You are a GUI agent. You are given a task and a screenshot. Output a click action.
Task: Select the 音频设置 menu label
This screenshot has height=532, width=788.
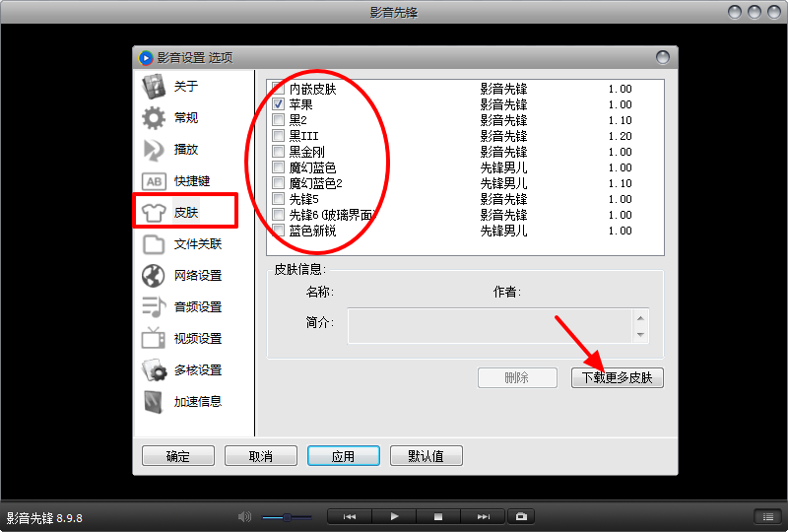pyautogui.click(x=198, y=307)
